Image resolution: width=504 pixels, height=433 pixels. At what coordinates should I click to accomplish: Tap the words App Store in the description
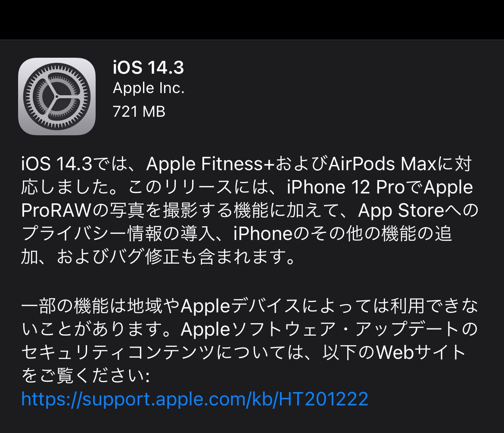point(401,210)
